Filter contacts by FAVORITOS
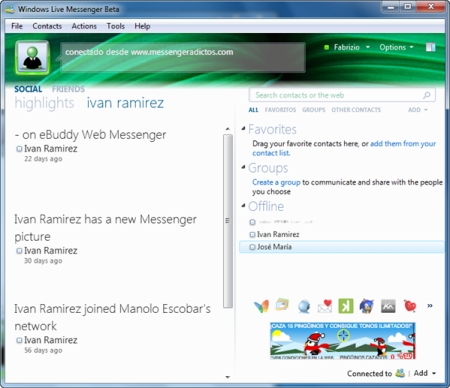Viewport: 450px width, 388px height. [280, 110]
